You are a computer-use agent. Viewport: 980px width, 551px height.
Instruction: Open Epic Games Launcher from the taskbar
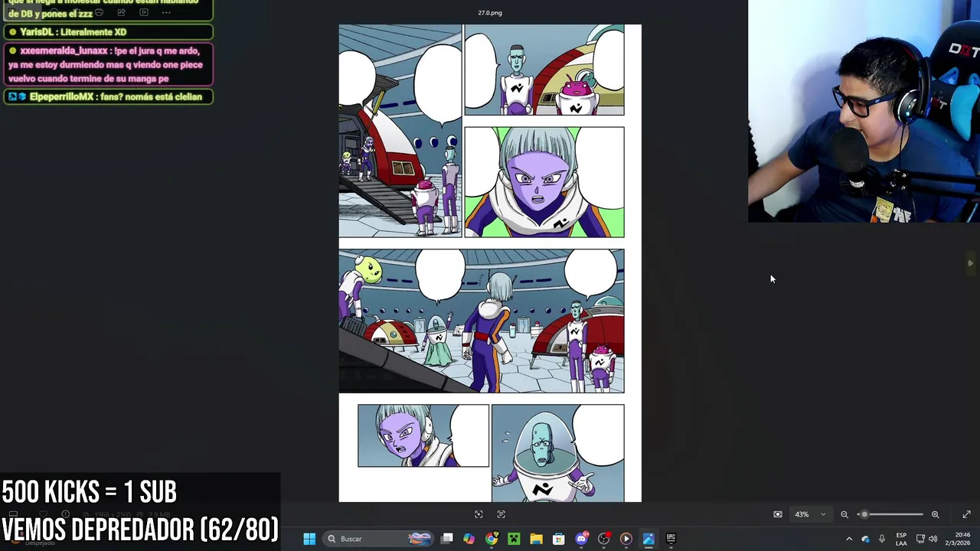click(671, 539)
